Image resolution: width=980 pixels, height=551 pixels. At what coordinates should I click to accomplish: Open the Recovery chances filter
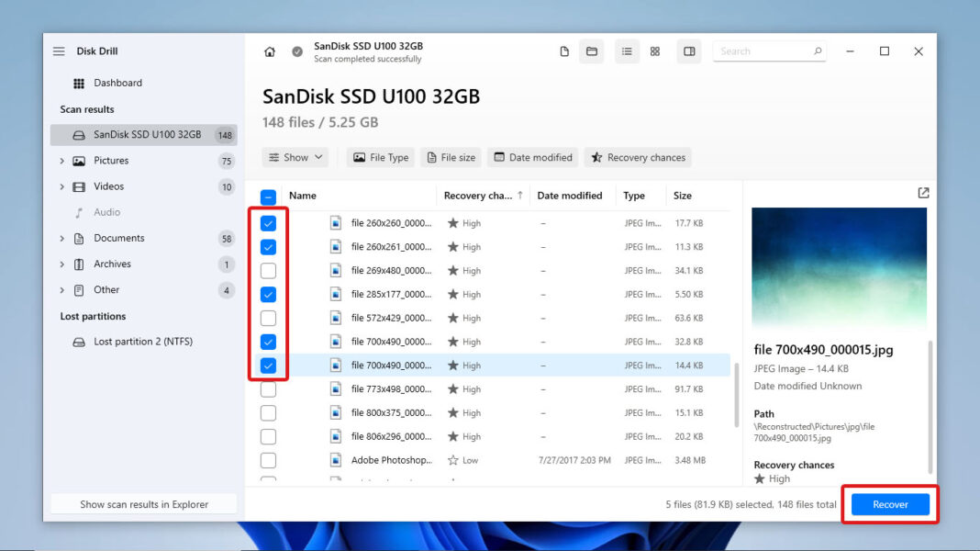point(637,157)
